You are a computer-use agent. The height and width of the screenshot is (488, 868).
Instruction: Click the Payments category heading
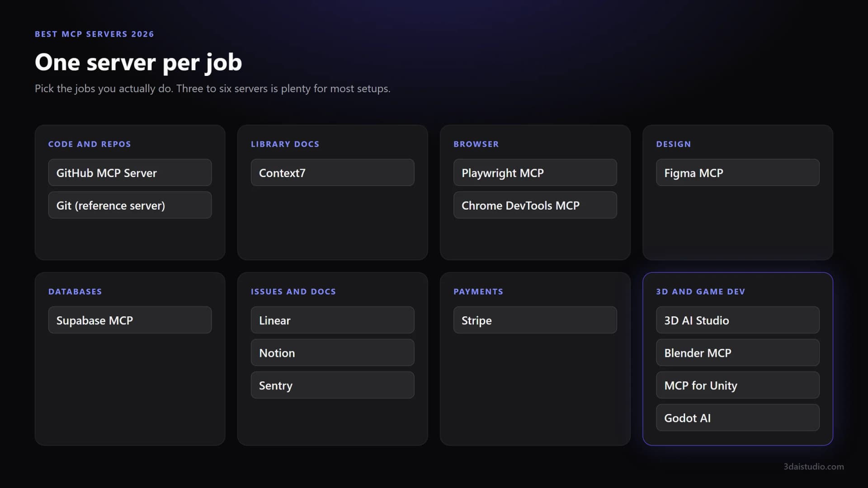[x=478, y=291]
